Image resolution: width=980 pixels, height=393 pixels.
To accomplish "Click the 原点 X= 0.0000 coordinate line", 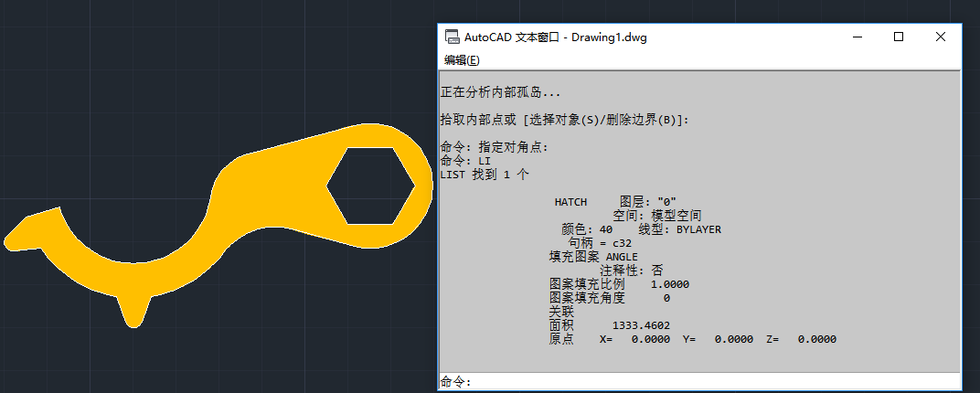I will pyautogui.click(x=692, y=339).
